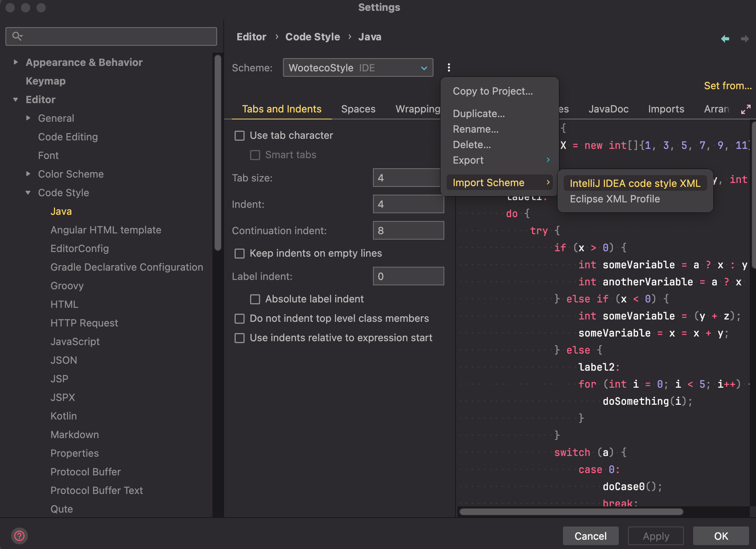Click the expand preview diagonal arrows icon
Screen dimensions: 756x549
tap(746, 109)
